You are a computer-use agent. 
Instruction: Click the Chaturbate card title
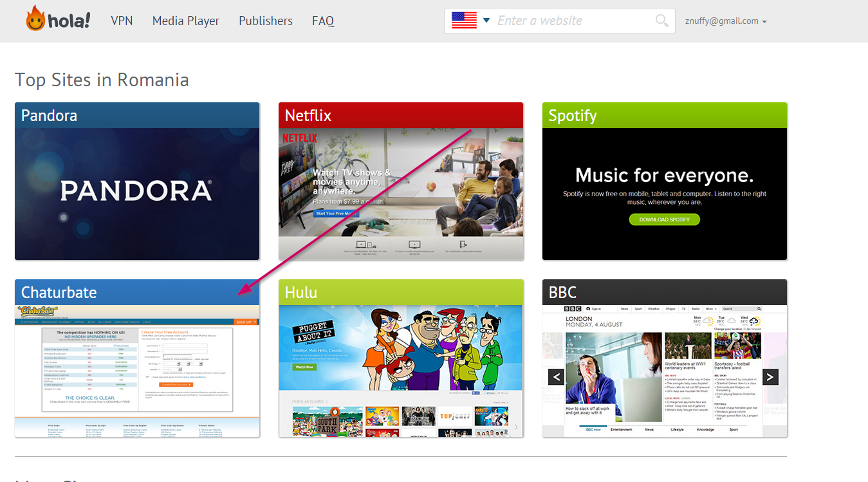[x=59, y=292]
